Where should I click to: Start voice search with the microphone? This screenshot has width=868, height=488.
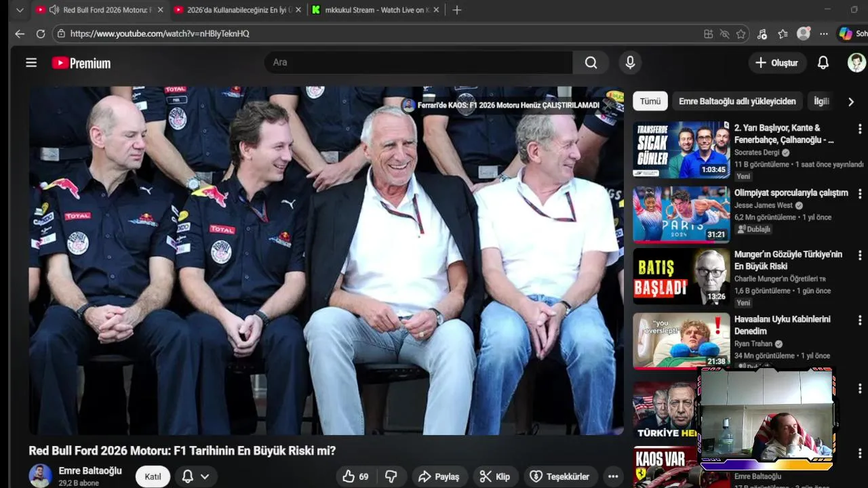630,62
